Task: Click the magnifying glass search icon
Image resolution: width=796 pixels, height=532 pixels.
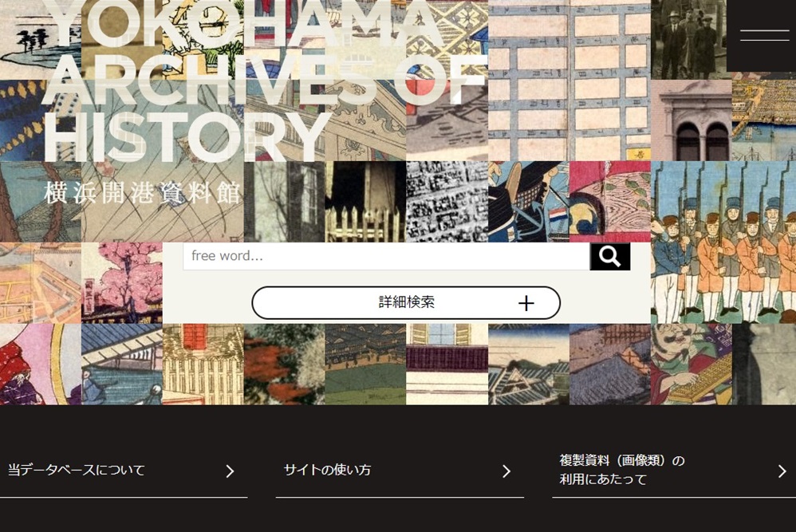Action: (609, 256)
